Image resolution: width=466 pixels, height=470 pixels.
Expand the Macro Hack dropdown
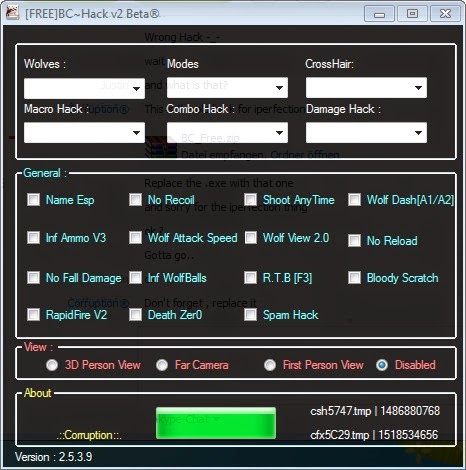click(84, 132)
